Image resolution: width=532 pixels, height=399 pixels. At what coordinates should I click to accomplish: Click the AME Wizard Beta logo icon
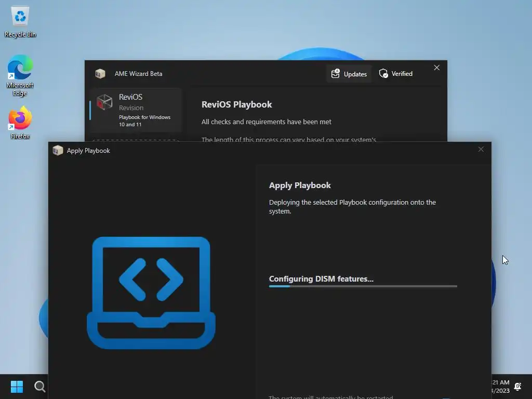[100, 74]
